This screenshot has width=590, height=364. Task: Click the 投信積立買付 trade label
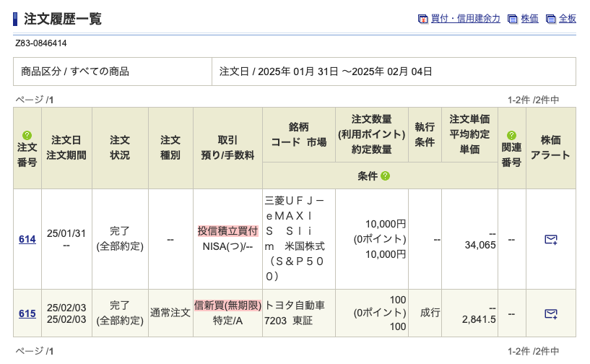[x=227, y=231]
